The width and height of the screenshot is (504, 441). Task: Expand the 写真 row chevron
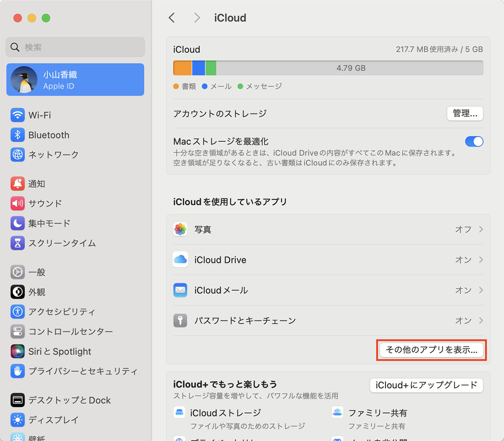(481, 229)
